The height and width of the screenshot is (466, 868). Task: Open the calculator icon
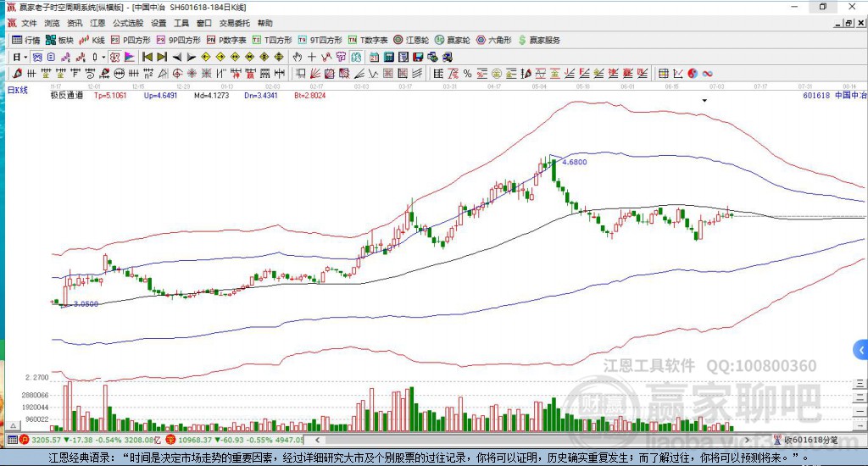[x=389, y=57]
